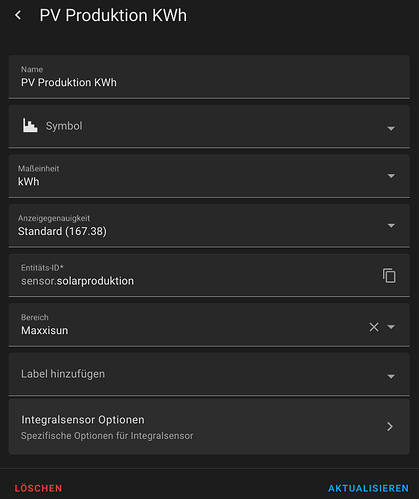Viewport: 419px width, 499px height.
Task: Click the chart icon beside Symbol
Action: 30,126
